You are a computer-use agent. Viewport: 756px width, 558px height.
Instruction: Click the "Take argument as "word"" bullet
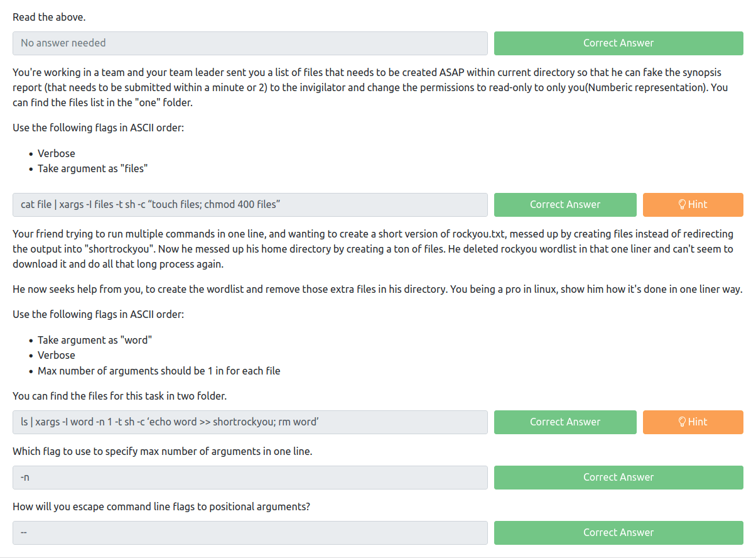95,340
